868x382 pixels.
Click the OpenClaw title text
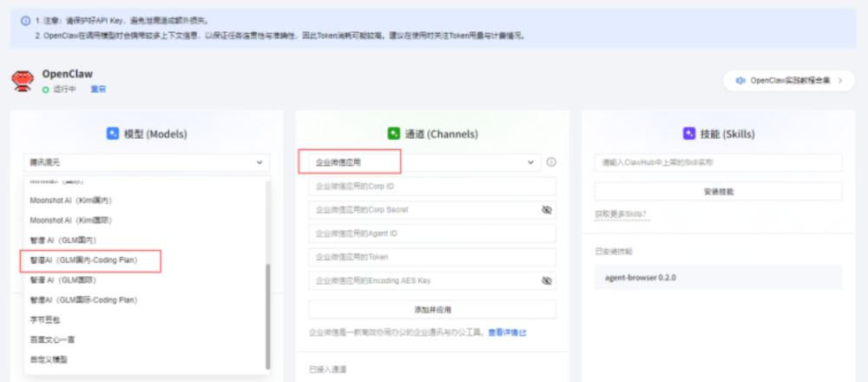click(68, 74)
